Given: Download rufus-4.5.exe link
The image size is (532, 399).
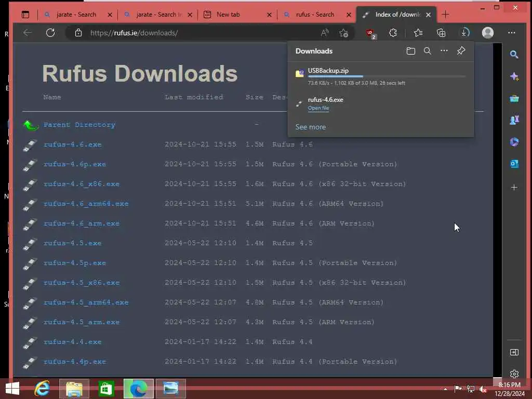Looking at the screenshot, I should pos(73,243).
